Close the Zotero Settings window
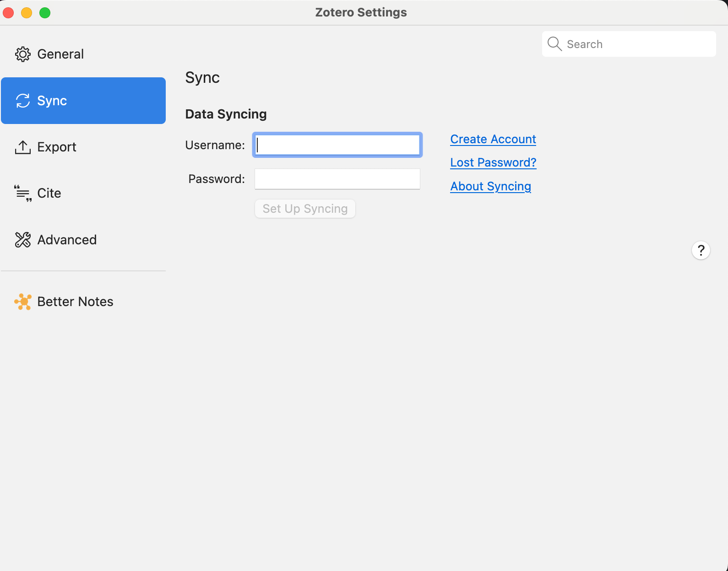Screen dimensions: 728x571 coord(8,12)
